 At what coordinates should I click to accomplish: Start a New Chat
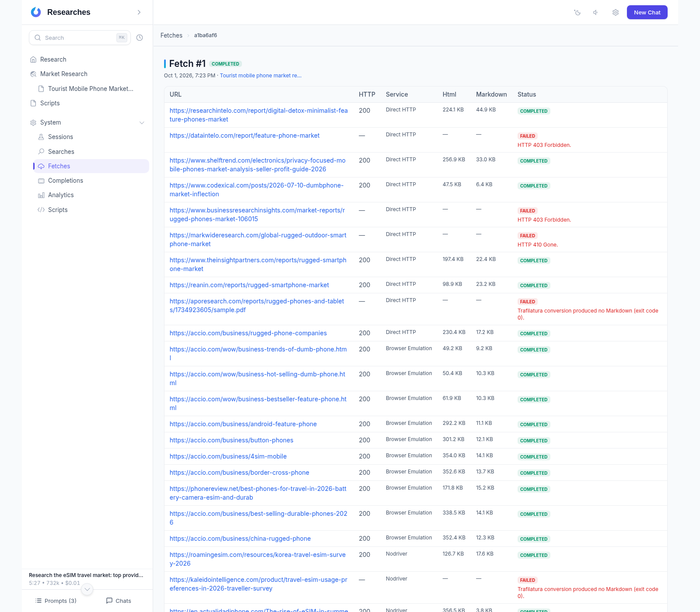point(647,12)
